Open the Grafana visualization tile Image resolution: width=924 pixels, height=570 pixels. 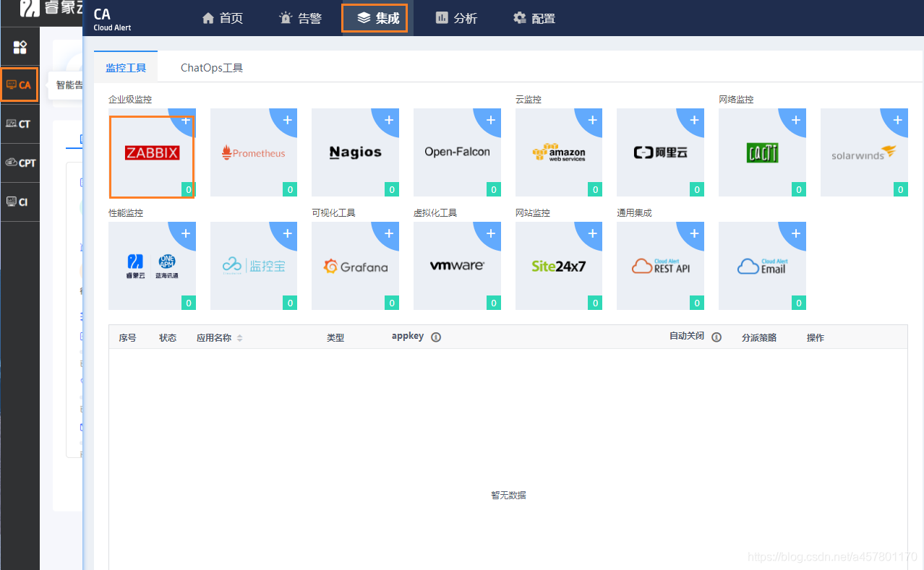pos(355,266)
